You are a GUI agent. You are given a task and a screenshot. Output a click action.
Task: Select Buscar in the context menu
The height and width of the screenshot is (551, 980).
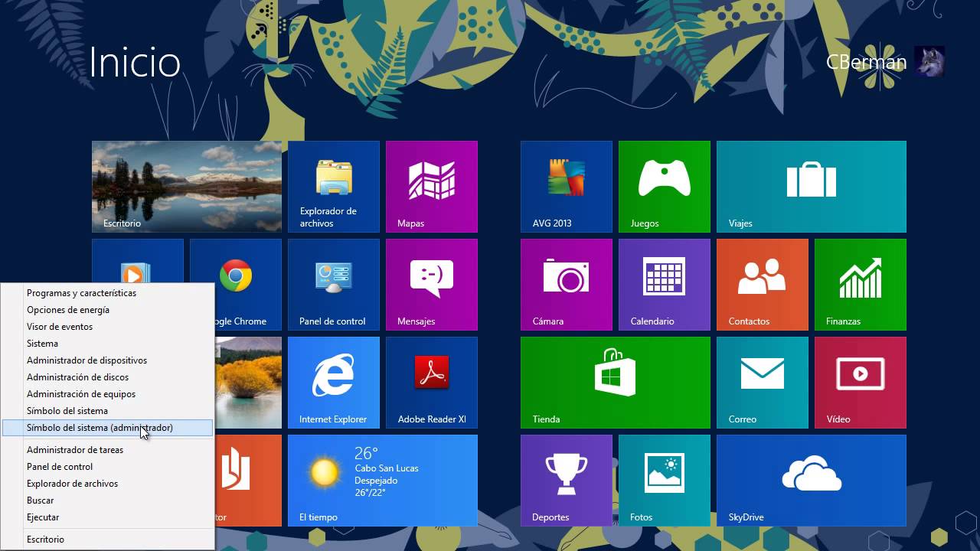tap(107, 500)
